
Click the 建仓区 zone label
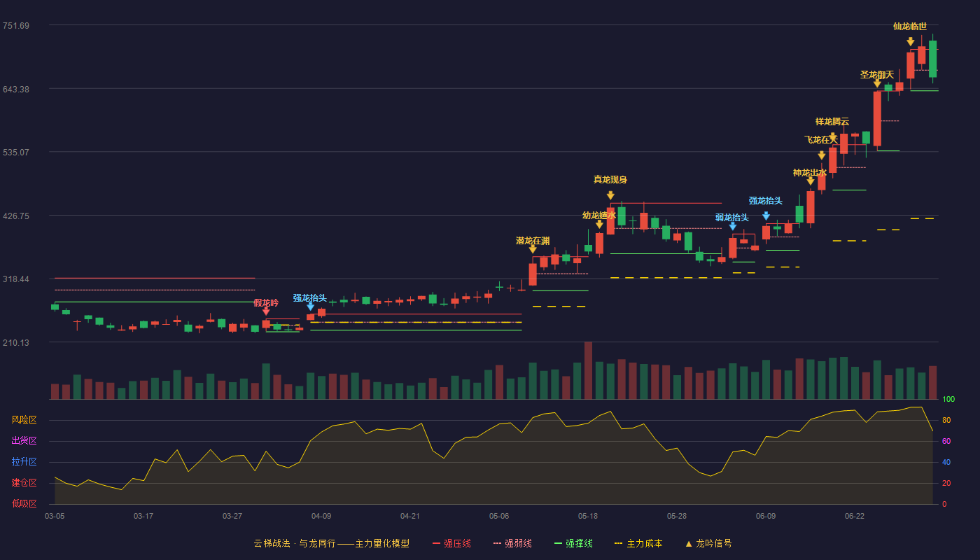tap(24, 483)
